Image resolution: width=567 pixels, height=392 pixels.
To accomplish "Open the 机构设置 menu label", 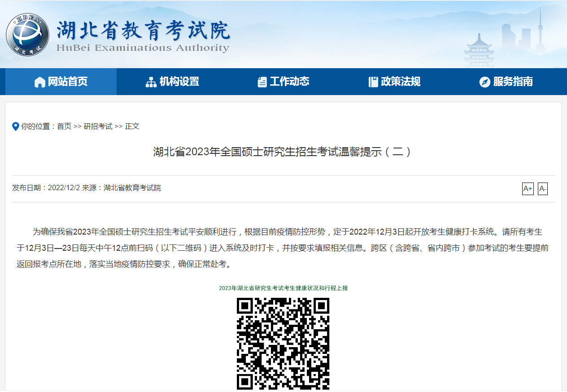I will 179,82.
